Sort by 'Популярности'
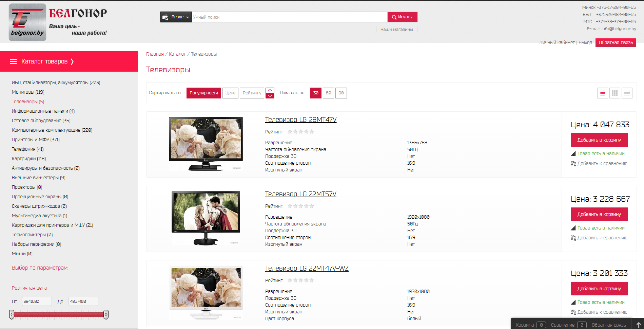644x329 pixels. point(204,93)
